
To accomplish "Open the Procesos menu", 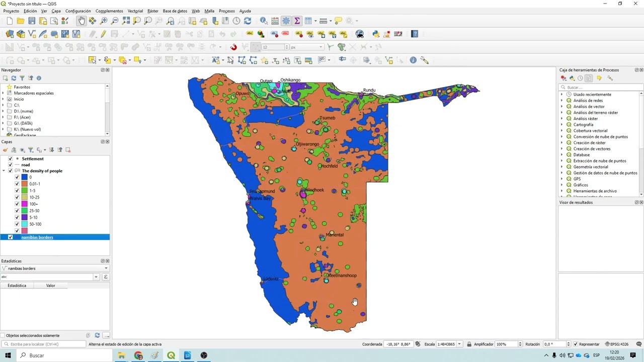I will [226, 11].
